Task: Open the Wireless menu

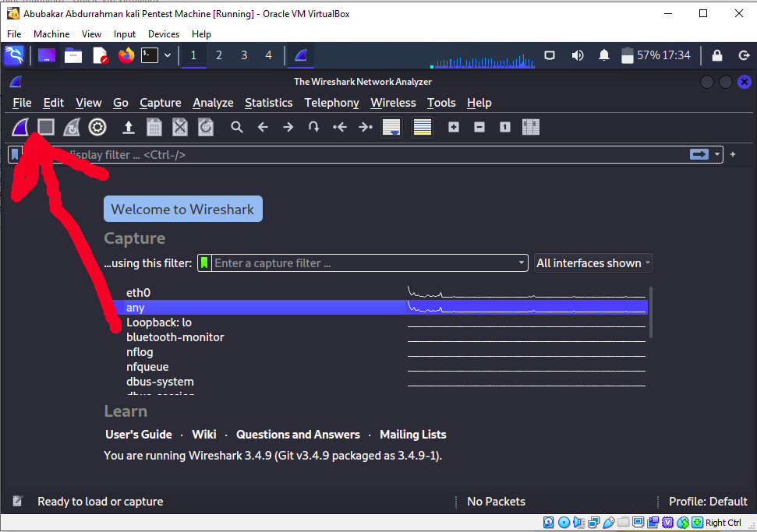Action: (393, 103)
